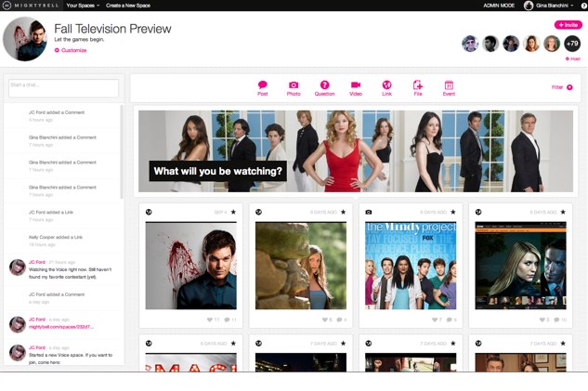The image size is (588, 391).
Task: Add a Video
Action: [x=356, y=88]
